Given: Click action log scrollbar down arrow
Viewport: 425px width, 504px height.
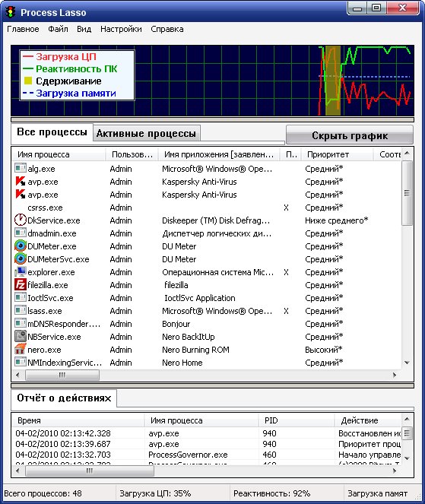Looking at the screenshot, I should 407,458.
